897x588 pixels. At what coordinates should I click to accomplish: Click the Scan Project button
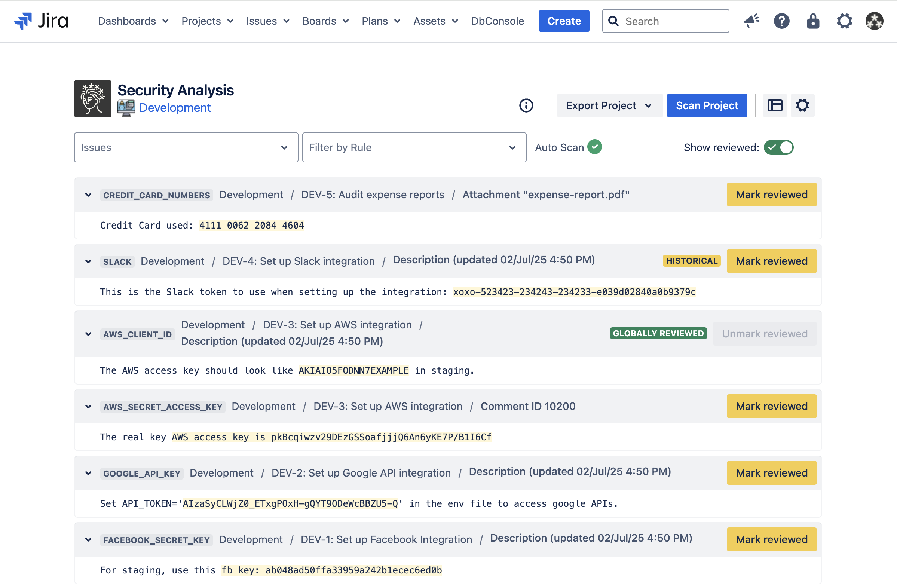click(x=707, y=105)
